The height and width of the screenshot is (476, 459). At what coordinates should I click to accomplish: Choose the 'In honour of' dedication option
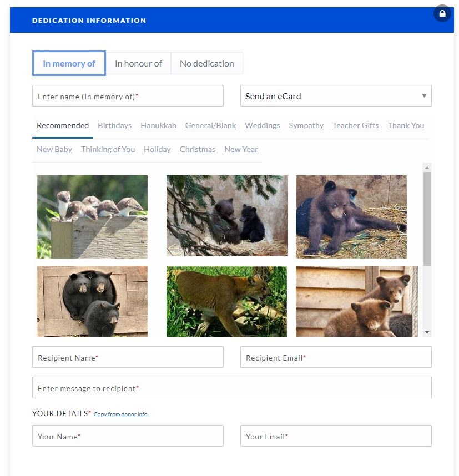point(138,63)
